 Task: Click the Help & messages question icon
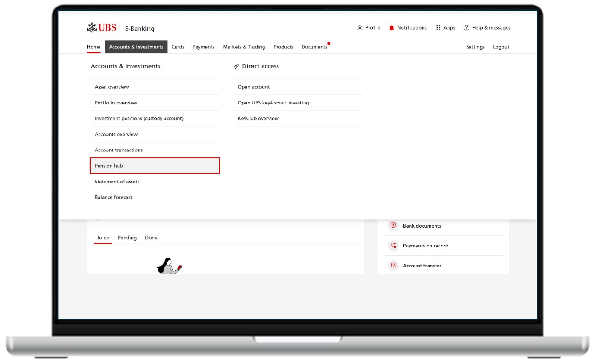coord(466,28)
